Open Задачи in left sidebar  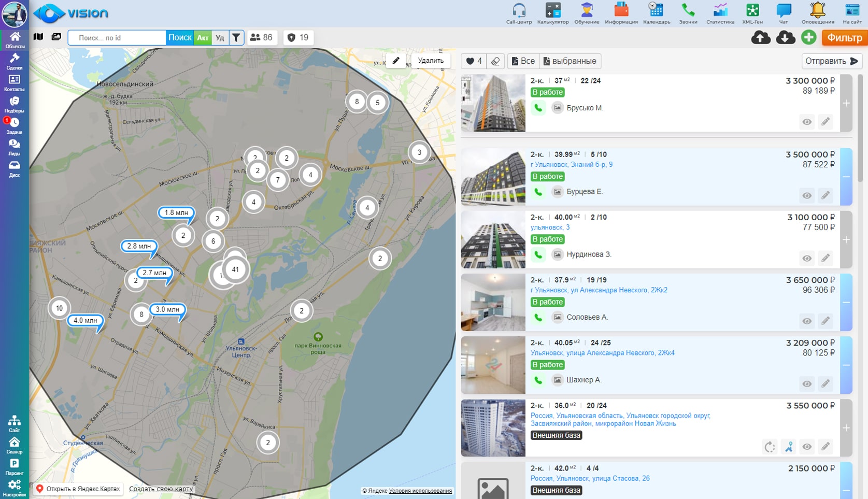pos(15,125)
